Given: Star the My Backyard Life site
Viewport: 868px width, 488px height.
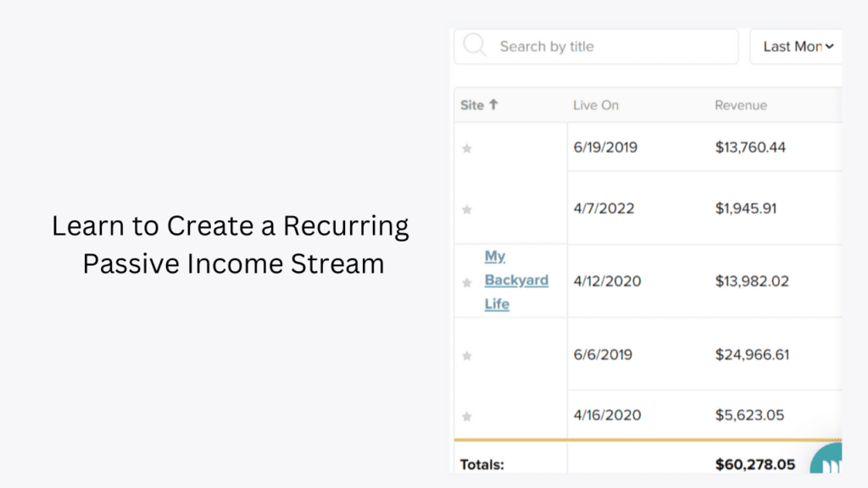Looking at the screenshot, I should (467, 283).
